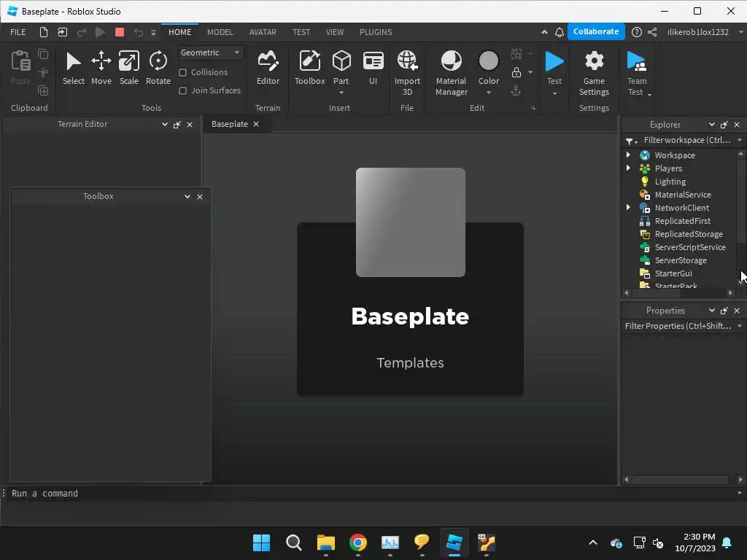This screenshot has height=560, width=747.
Task: Collapse the ribbon with the up chevron
Action: tap(544, 32)
